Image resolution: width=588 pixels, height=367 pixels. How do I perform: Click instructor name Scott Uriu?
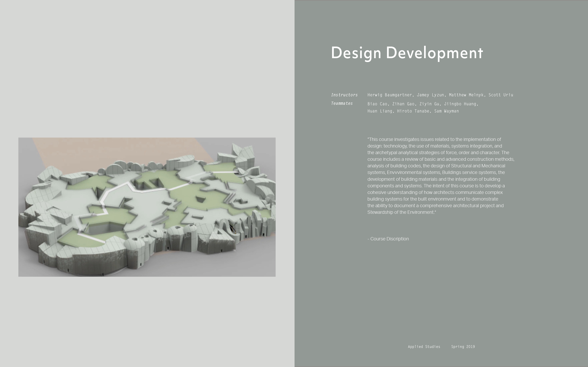[x=501, y=95]
